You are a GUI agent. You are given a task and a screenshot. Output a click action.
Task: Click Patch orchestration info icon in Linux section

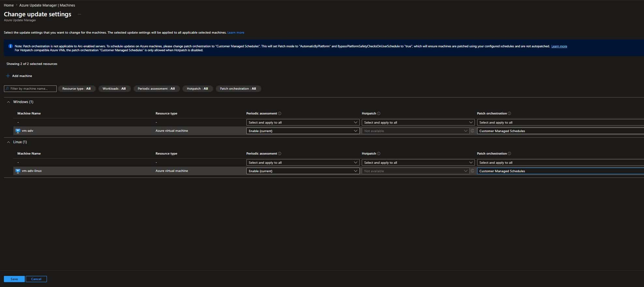point(509,154)
